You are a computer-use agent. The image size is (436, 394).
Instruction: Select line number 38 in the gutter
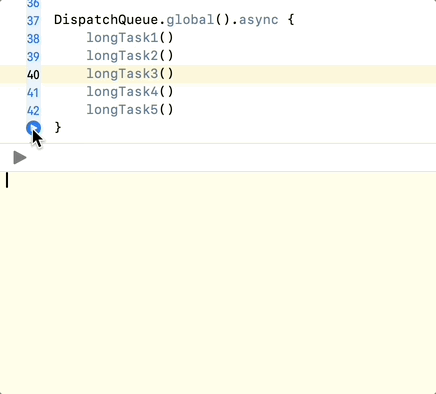(x=33, y=39)
